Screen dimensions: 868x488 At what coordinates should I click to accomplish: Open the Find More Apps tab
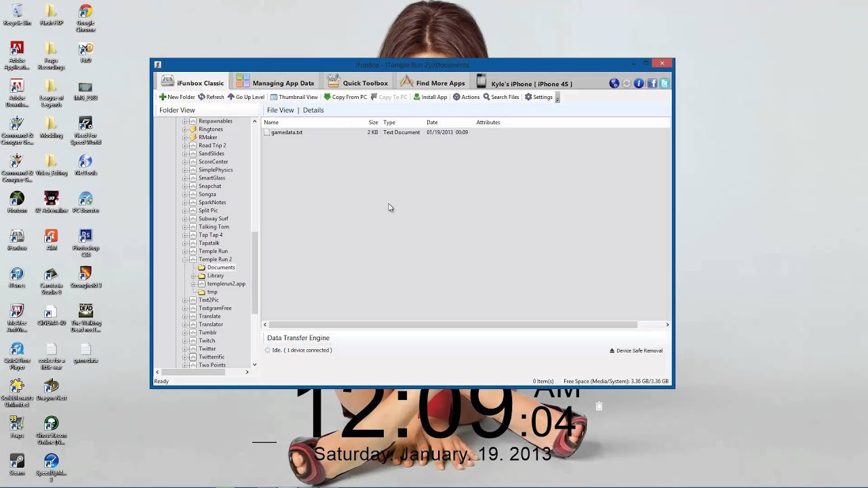432,83
